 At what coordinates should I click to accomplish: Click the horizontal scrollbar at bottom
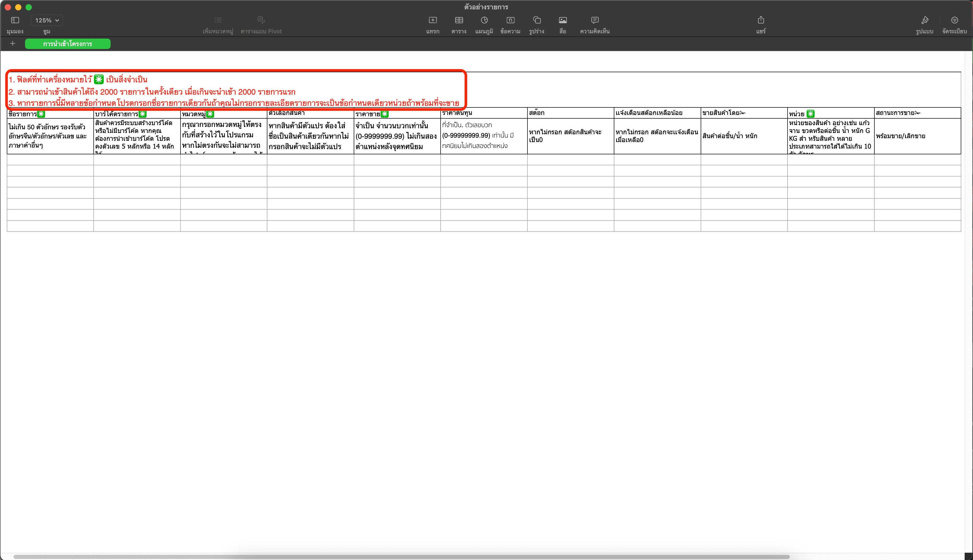click(x=401, y=557)
